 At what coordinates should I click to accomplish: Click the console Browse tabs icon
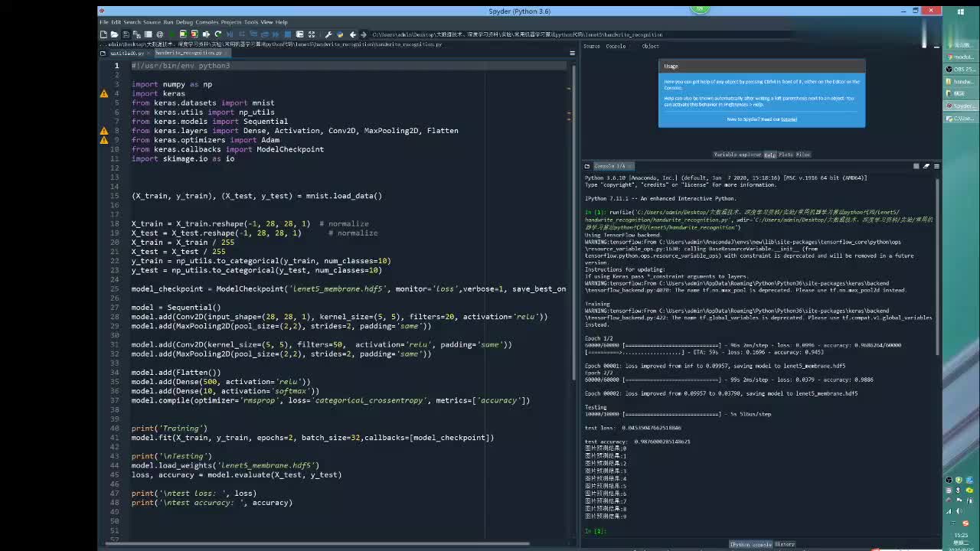587,166
